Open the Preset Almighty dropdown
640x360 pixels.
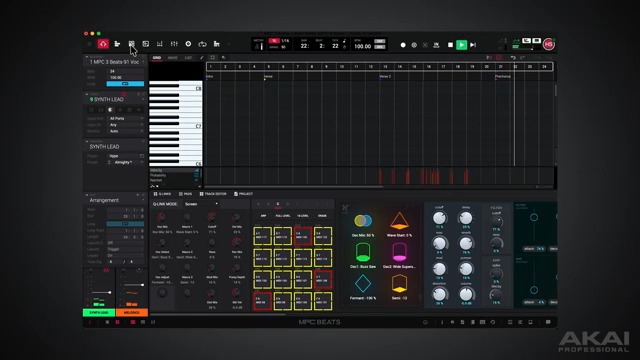(128, 162)
